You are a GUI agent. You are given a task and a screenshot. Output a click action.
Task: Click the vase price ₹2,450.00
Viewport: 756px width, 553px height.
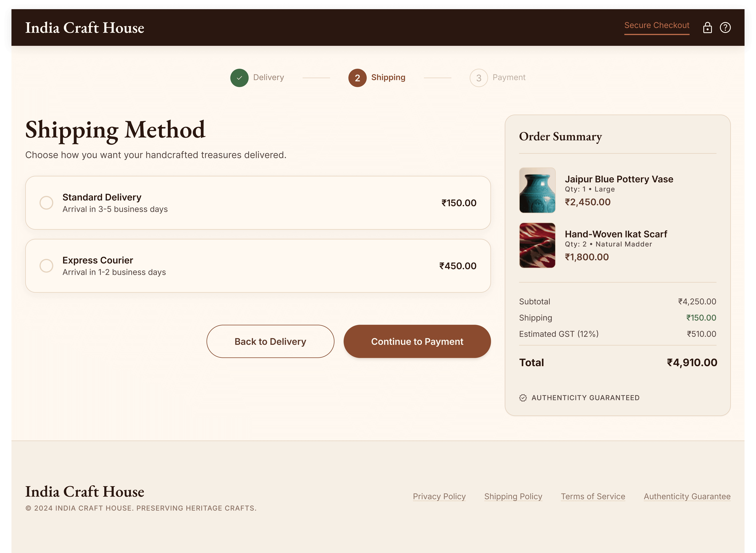point(588,202)
